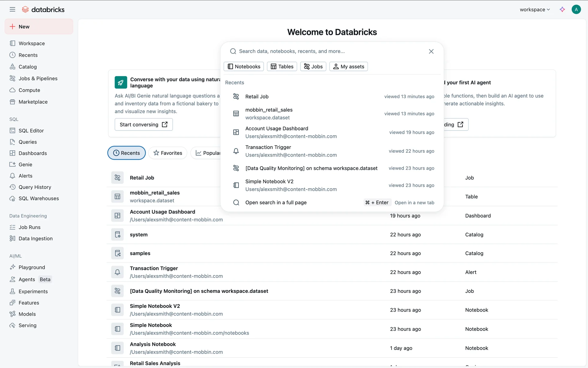Image resolution: width=588 pixels, height=368 pixels.
Task: Open search in a full page
Action: 276,203
